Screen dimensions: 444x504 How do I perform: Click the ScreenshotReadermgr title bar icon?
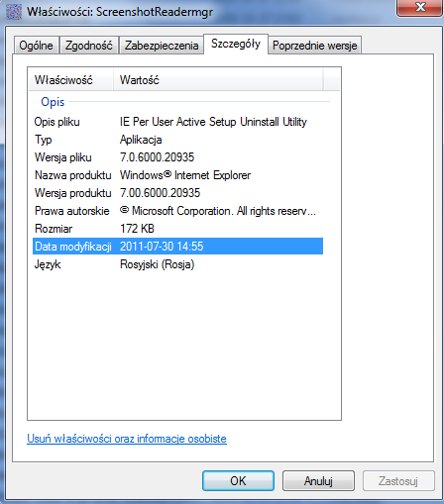click(14, 12)
